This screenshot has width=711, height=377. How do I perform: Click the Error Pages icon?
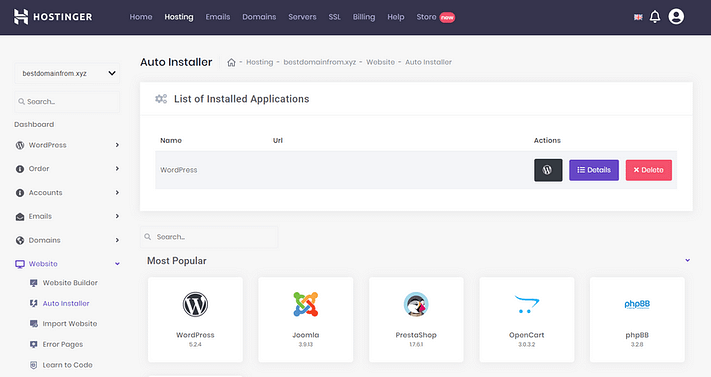[x=34, y=344]
